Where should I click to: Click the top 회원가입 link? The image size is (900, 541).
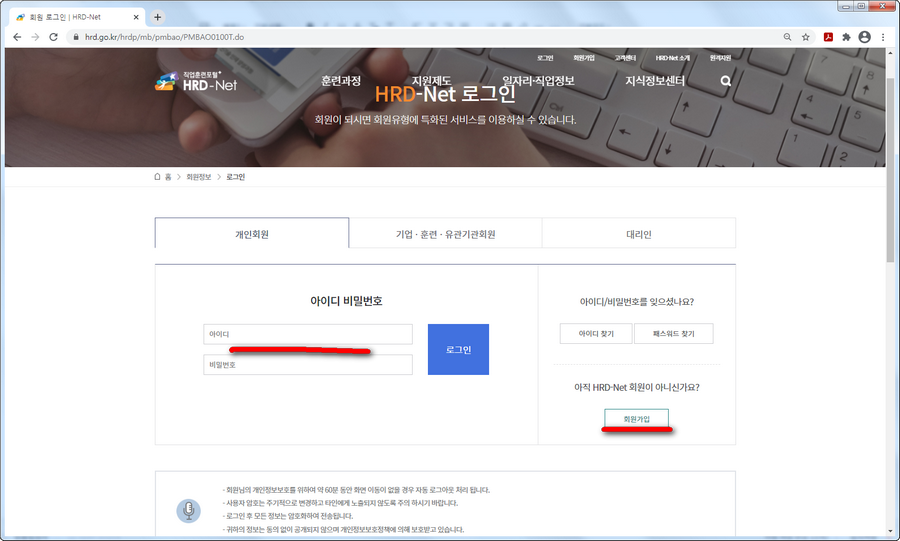pos(584,58)
